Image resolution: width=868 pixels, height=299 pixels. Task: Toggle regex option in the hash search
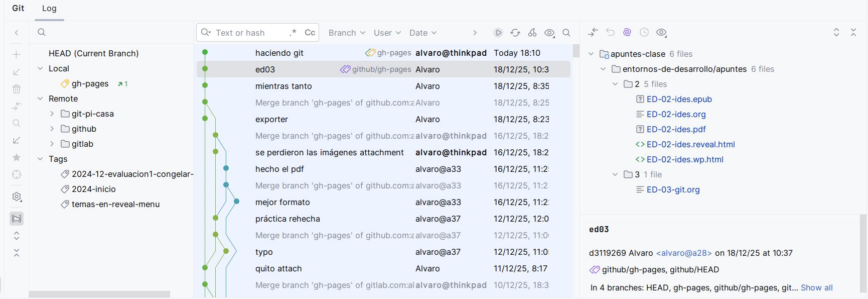[293, 33]
